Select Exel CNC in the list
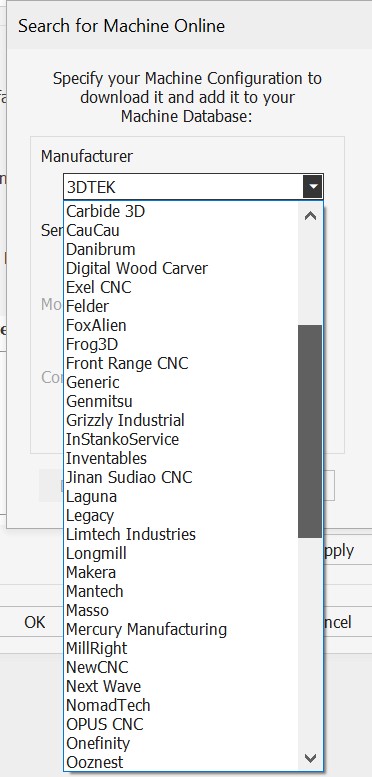Image resolution: width=372 pixels, height=777 pixels. 182,287
